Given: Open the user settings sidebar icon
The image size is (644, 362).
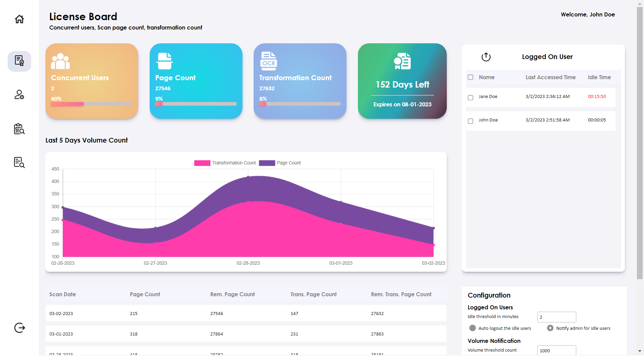Looking at the screenshot, I should 19,95.
